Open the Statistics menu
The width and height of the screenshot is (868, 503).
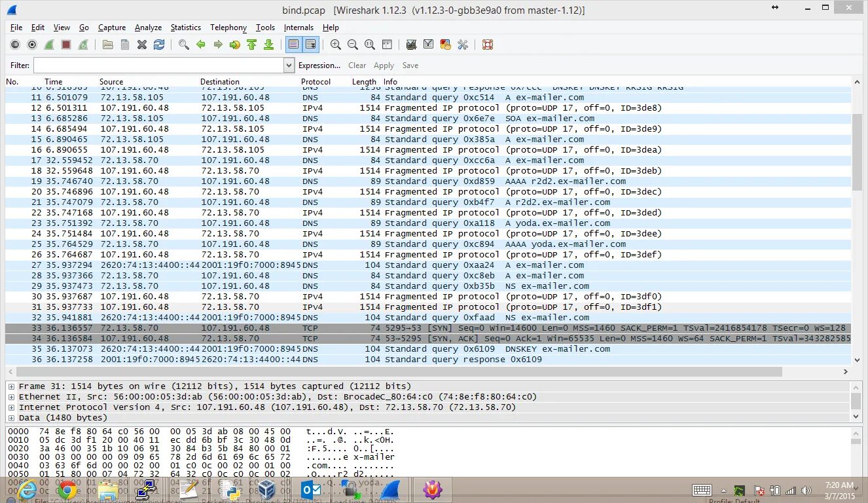tap(186, 28)
